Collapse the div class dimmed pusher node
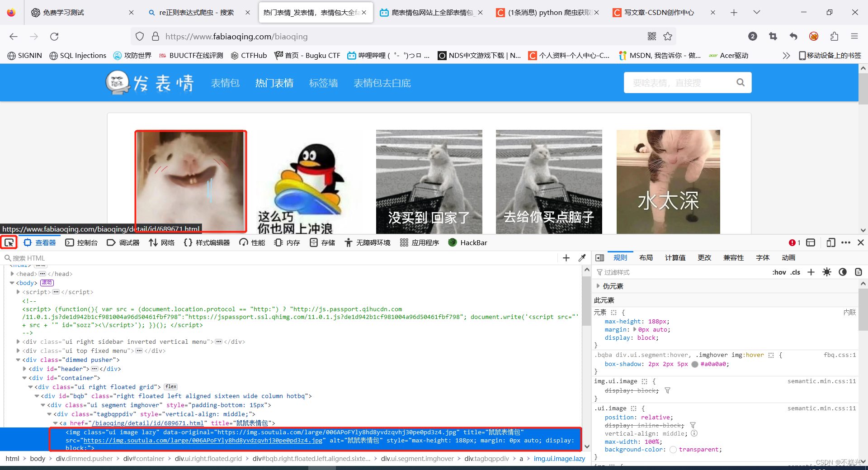Image resolution: width=868 pixels, height=470 pixels. (x=18, y=360)
